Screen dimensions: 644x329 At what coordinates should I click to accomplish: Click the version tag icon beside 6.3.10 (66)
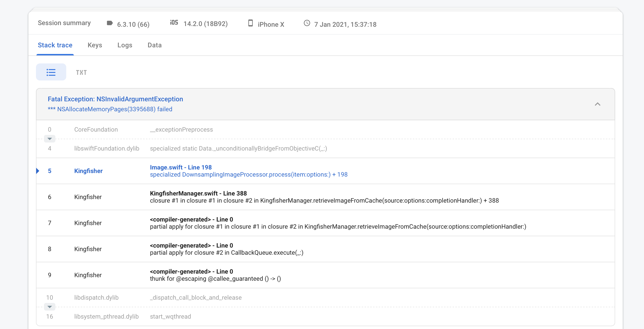(110, 23)
